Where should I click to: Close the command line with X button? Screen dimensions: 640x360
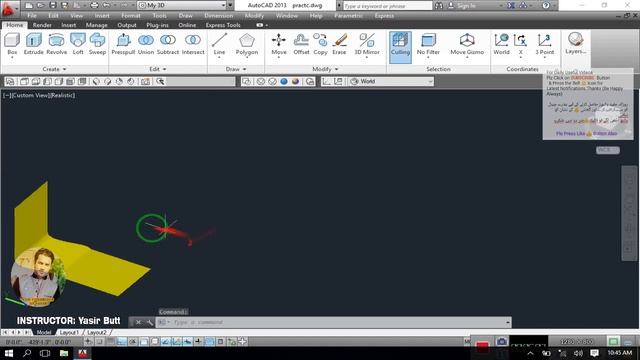(x=138, y=322)
